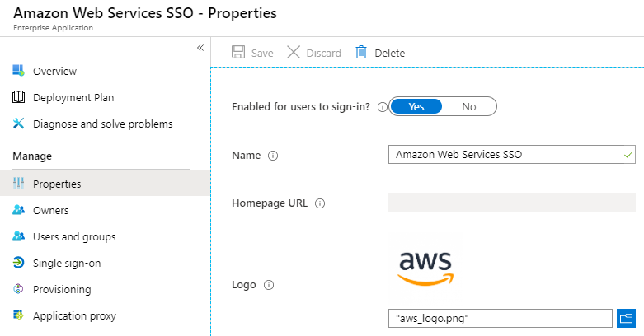Click the Overview grid icon
Screen dimensions: 644x336
[18, 71]
